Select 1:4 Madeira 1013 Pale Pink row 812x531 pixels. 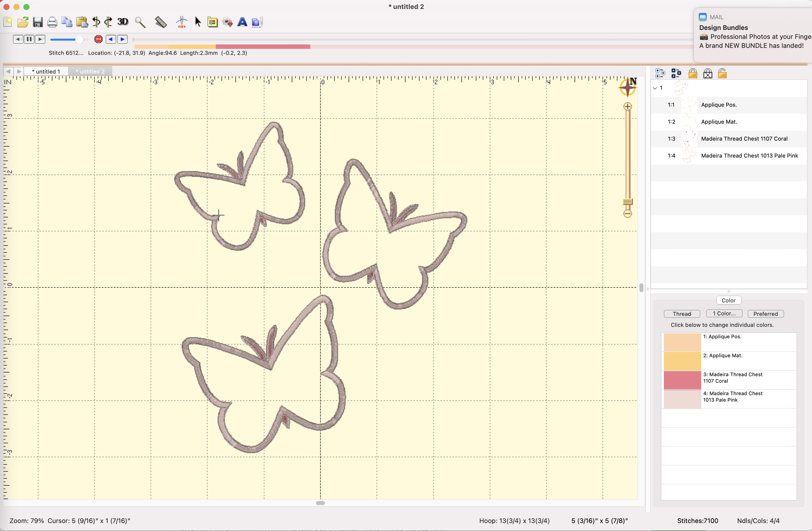[x=729, y=156]
